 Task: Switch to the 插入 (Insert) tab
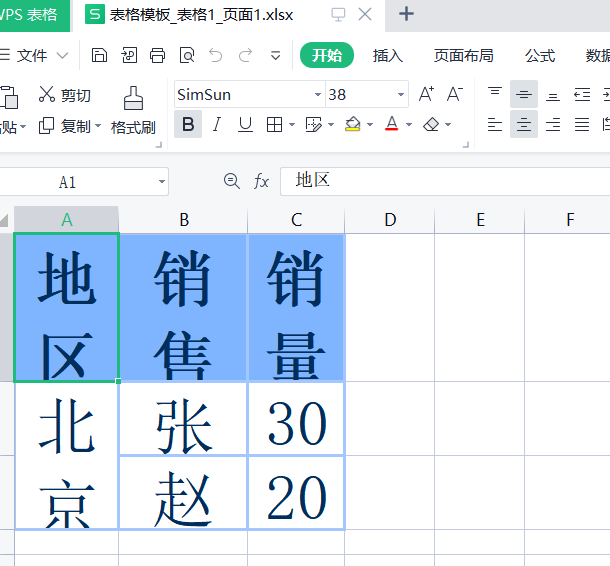point(387,55)
